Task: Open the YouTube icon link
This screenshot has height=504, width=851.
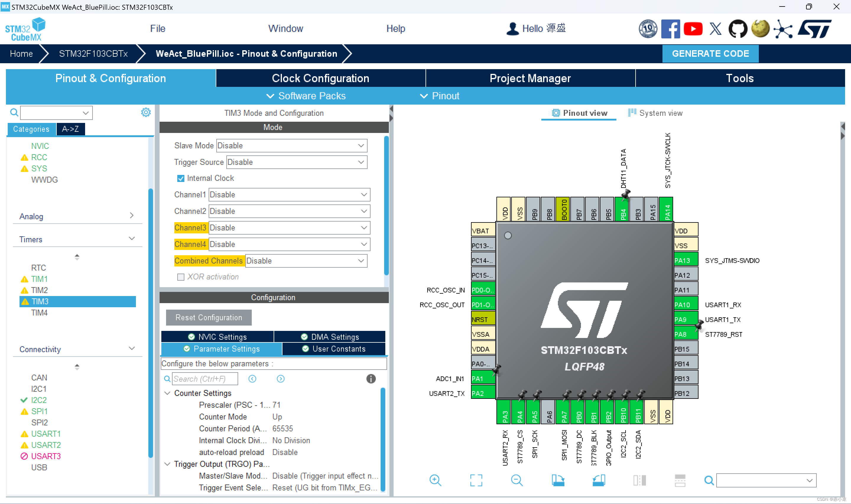Action: pos(693,29)
